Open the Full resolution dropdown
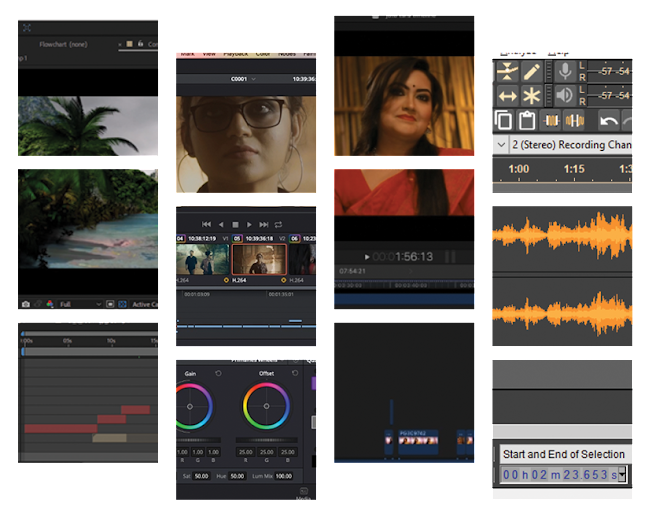Image resolution: width=656 pixels, height=510 pixels. point(80,304)
